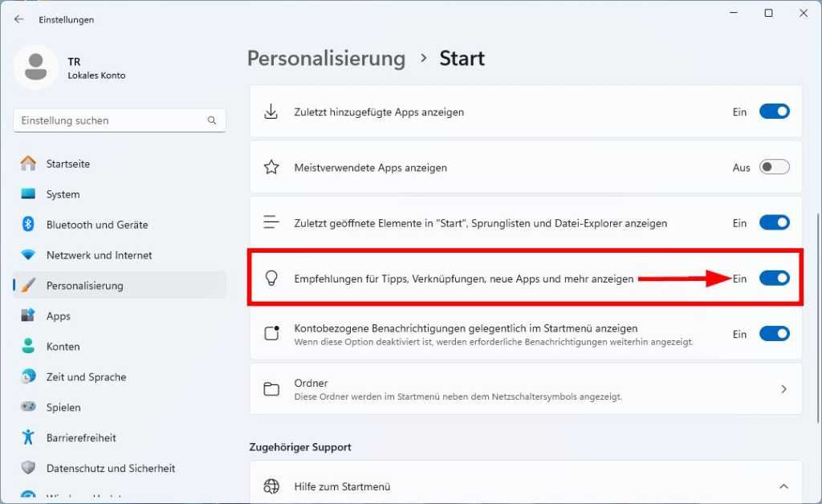Select the Bluetooth und Geräte icon
Image resolution: width=822 pixels, height=504 pixels.
pos(29,225)
